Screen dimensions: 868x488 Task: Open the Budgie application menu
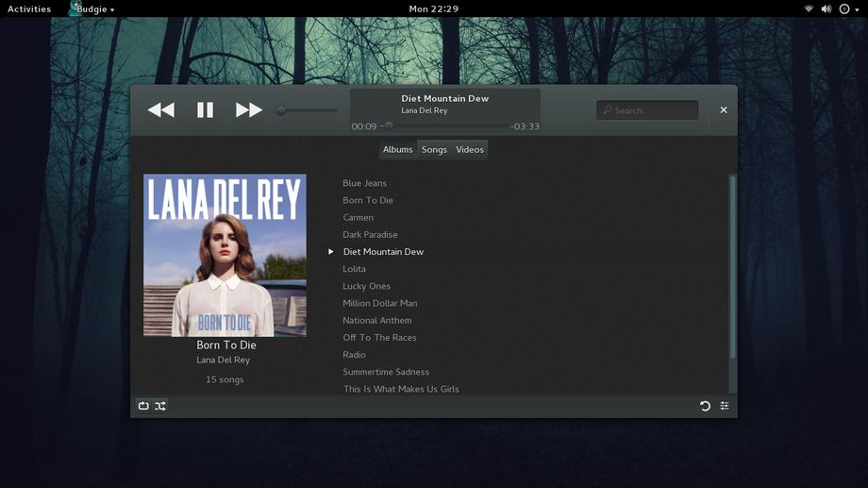click(x=92, y=8)
